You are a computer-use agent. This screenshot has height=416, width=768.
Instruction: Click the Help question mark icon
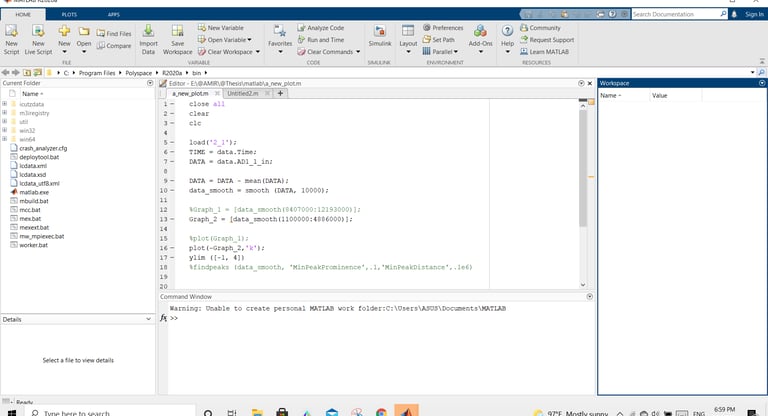coord(507,31)
